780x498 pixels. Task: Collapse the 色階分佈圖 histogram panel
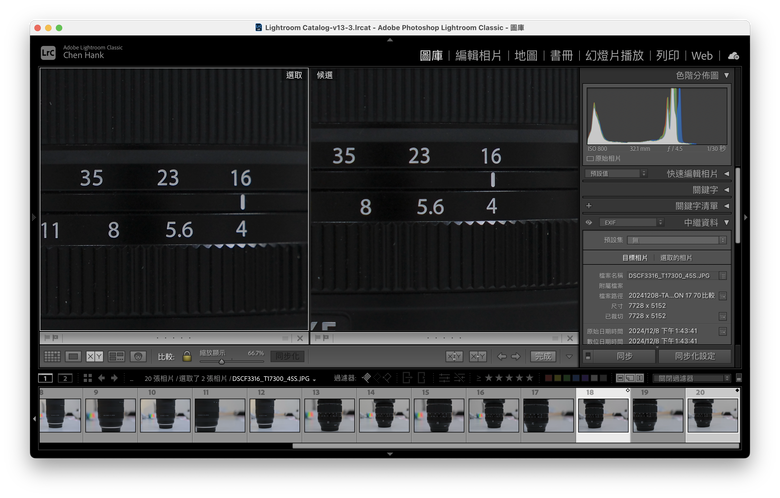pyautogui.click(x=727, y=75)
